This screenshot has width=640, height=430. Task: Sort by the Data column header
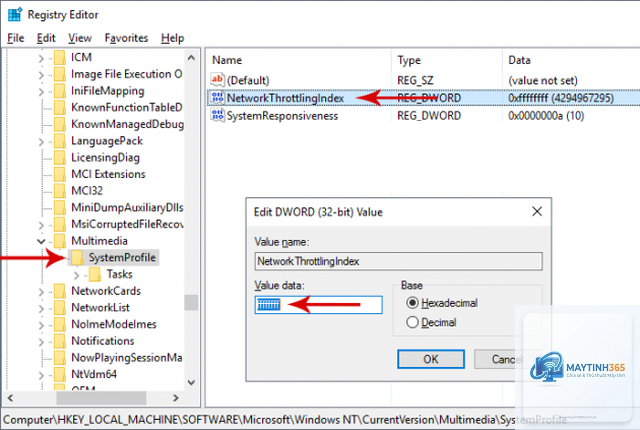519,60
